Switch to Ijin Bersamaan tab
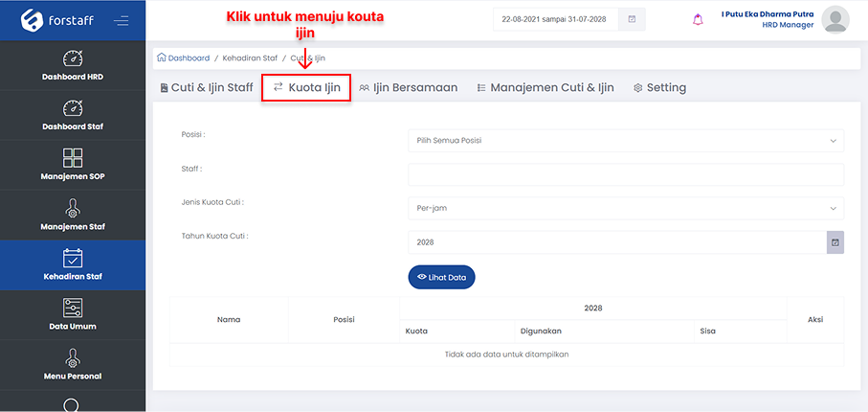Screen dimensions: 868x412 point(409,87)
